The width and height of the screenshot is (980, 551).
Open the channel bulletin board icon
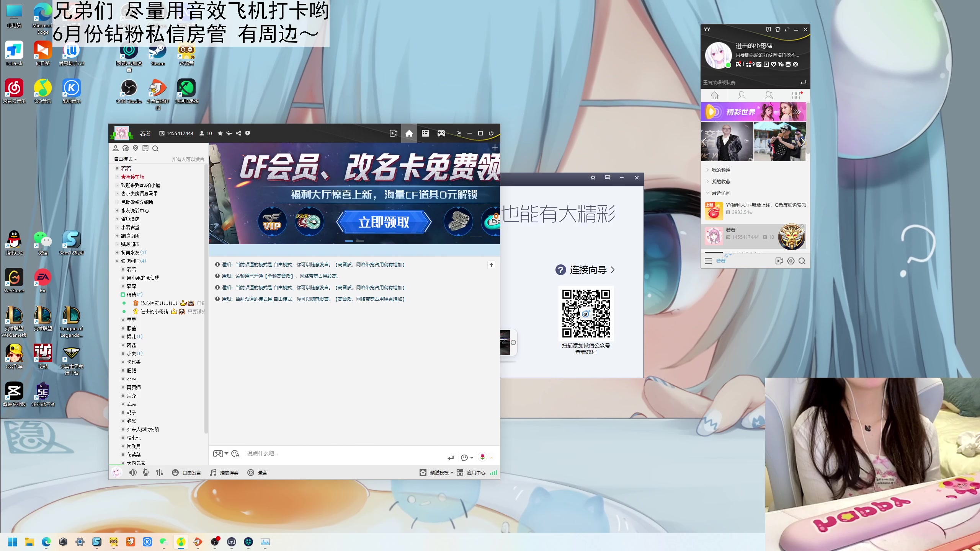coord(145,148)
